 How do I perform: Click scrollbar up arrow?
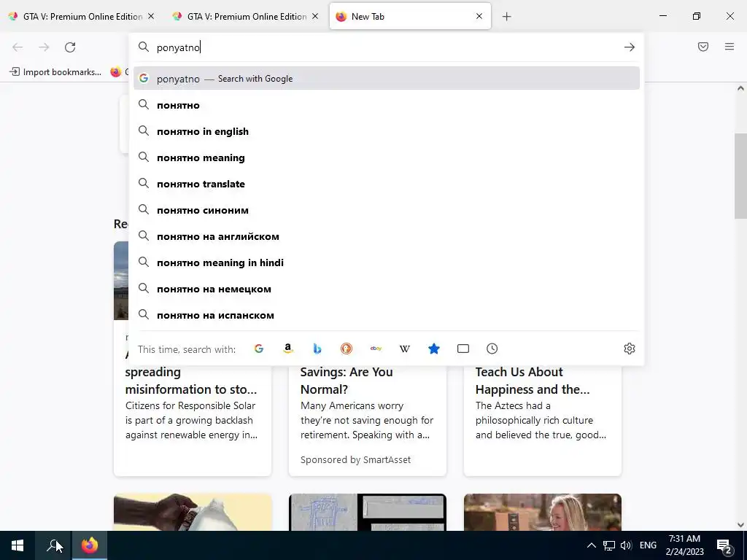[x=740, y=88]
